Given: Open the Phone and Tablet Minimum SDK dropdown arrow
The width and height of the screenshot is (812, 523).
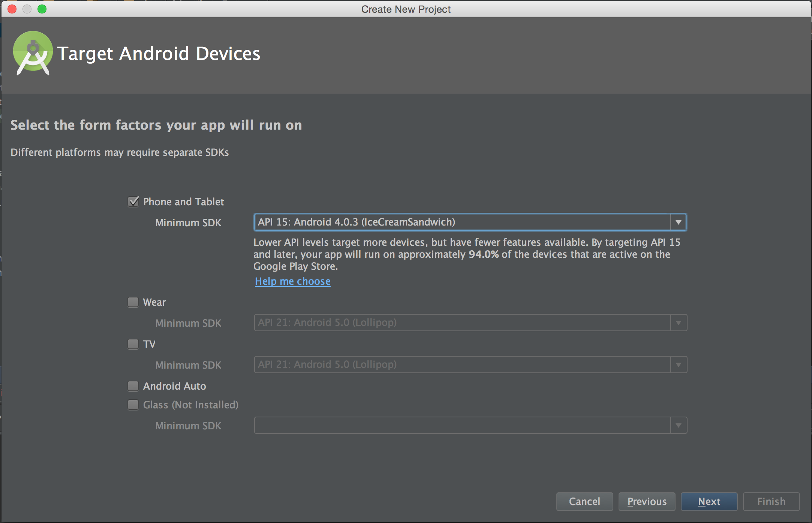Looking at the screenshot, I should 678,222.
